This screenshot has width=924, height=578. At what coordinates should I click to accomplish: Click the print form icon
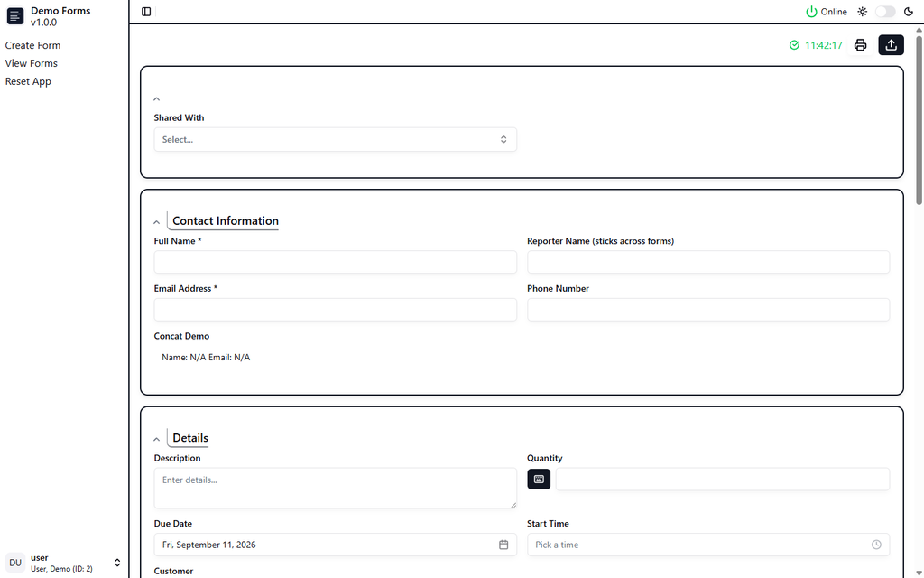tap(860, 45)
